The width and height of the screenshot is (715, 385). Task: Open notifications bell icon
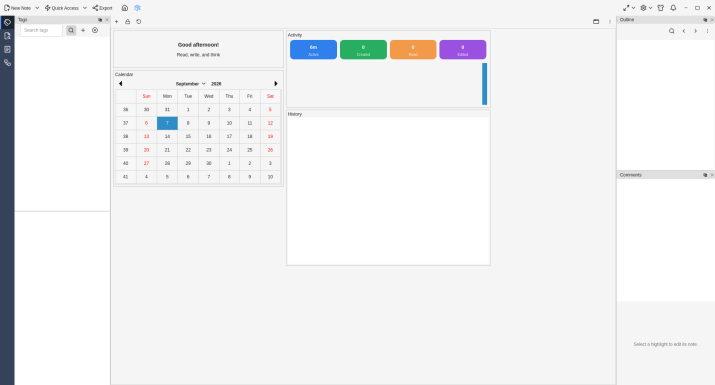point(673,8)
